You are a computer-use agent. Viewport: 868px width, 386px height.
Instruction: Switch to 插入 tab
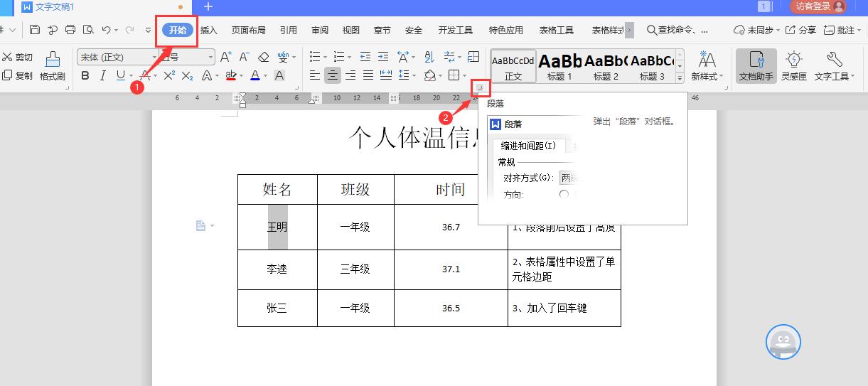[208, 30]
